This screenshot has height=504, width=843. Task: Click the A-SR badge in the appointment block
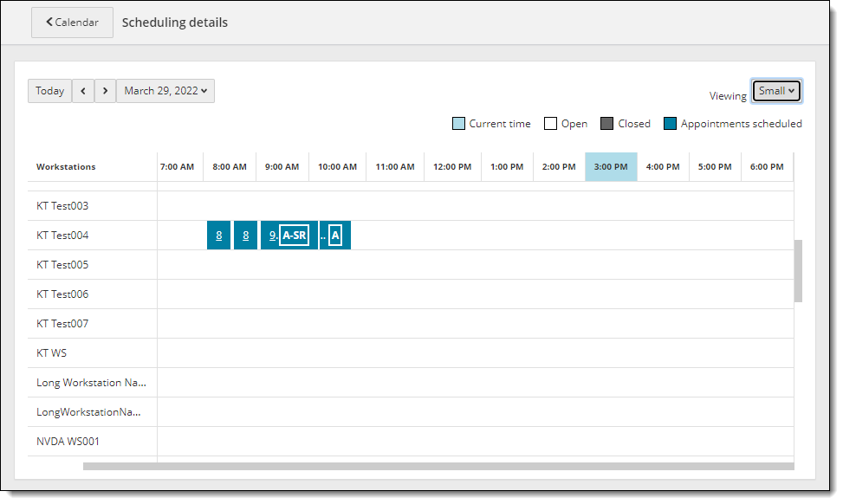point(294,236)
